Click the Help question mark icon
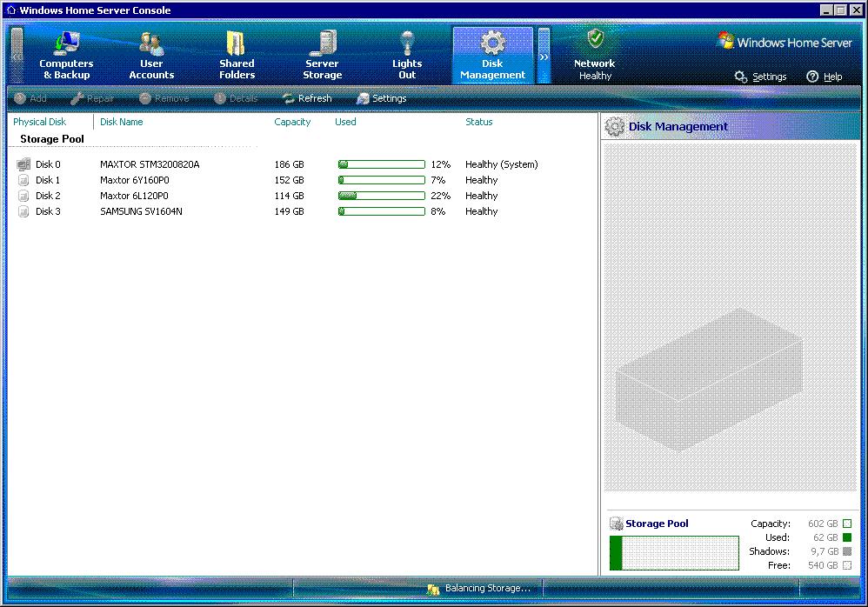The width and height of the screenshot is (868, 607). 812,77
